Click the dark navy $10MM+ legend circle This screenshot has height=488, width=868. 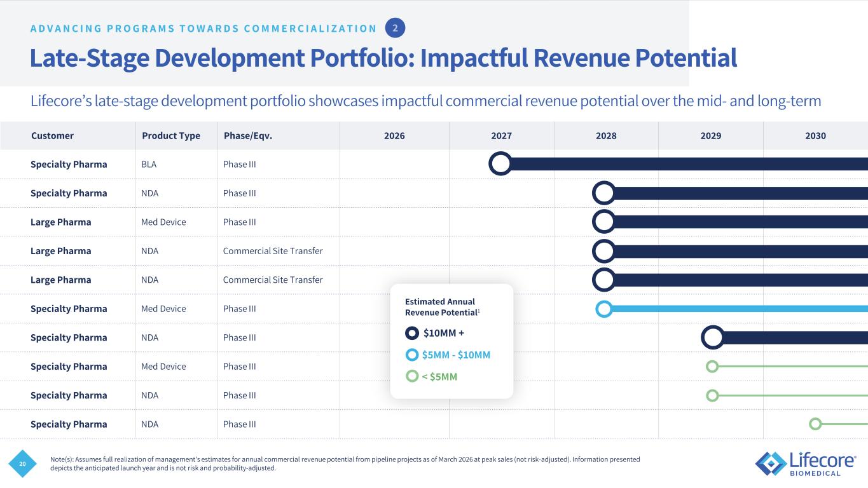(x=412, y=333)
